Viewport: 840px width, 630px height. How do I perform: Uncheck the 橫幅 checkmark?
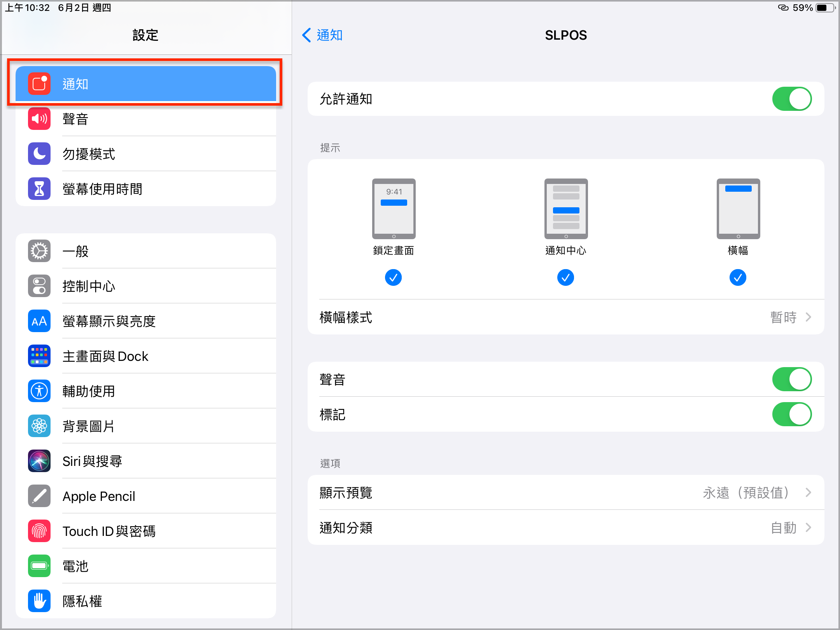pyautogui.click(x=738, y=277)
